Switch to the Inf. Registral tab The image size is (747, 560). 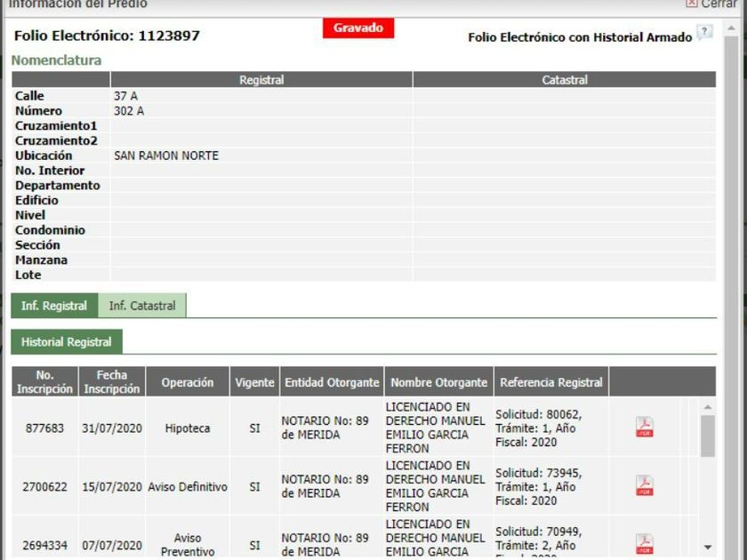point(54,306)
